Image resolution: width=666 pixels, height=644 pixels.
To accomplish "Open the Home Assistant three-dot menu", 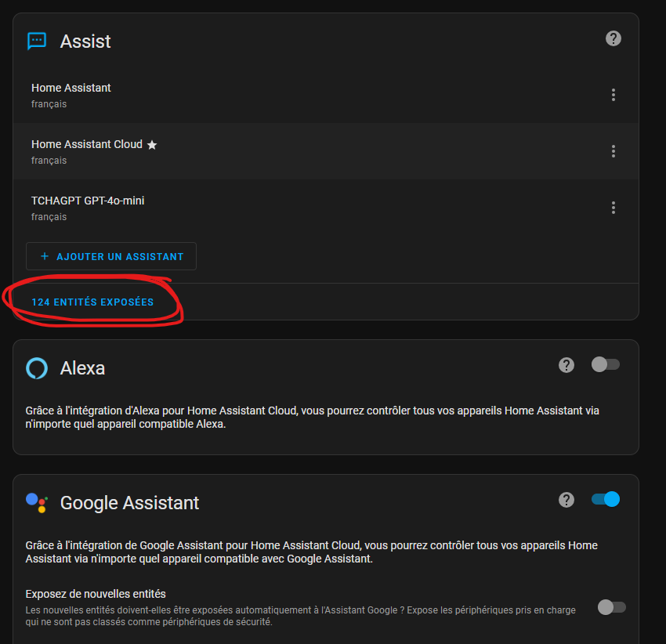I will [x=614, y=95].
